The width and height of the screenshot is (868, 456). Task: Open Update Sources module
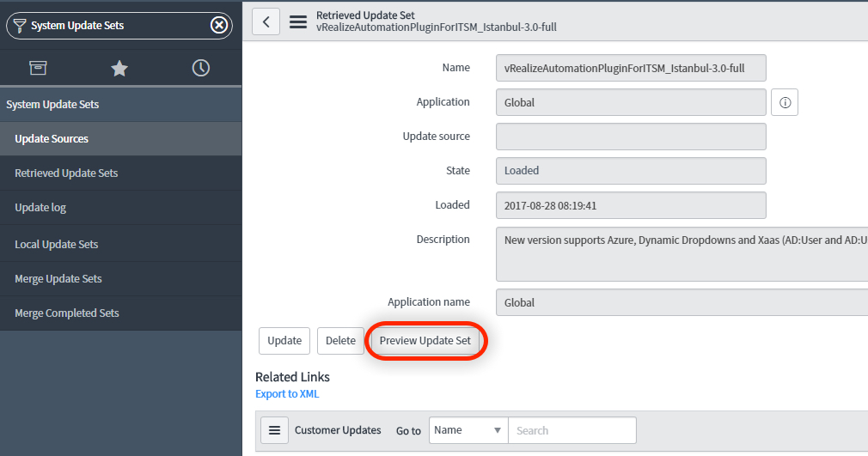coord(52,139)
